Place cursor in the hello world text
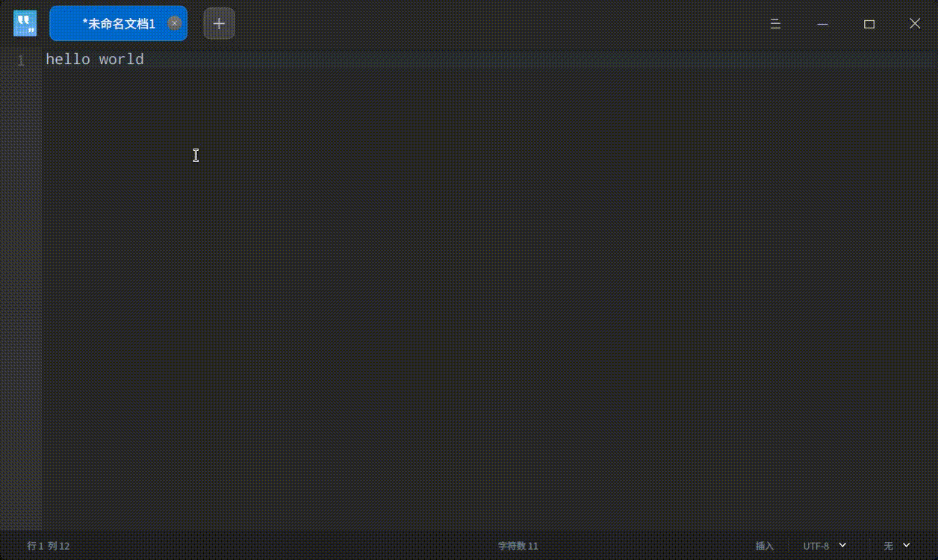938x560 pixels. tap(95, 59)
